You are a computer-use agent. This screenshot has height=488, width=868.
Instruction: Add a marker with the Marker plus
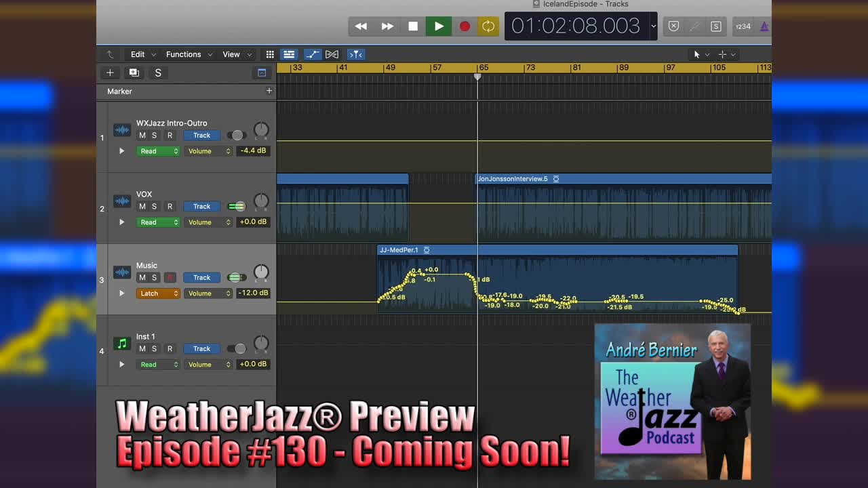[x=269, y=91]
